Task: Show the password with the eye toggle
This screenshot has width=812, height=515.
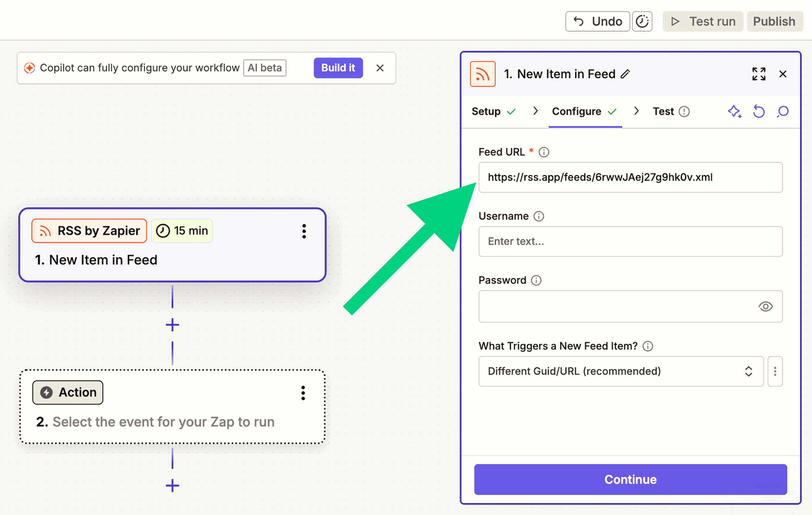Action: [x=766, y=307]
